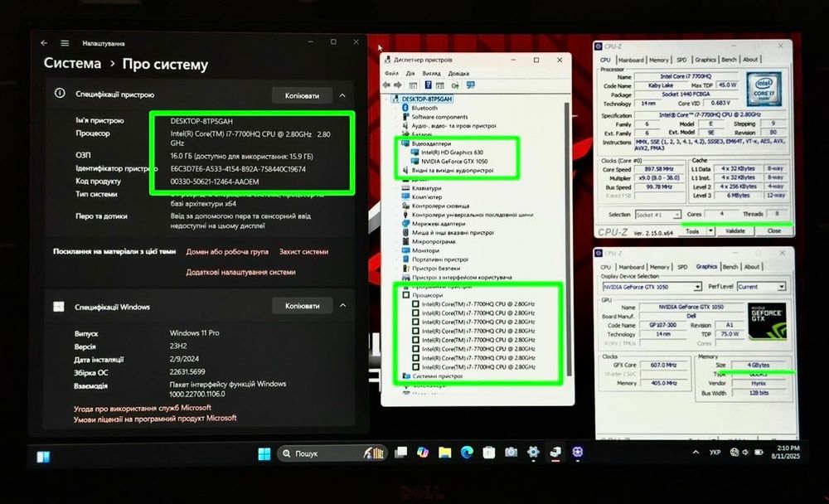The height and width of the screenshot is (504, 829).
Task: Click the forward arrow in Device Manager toolbar
Action: coord(398,85)
